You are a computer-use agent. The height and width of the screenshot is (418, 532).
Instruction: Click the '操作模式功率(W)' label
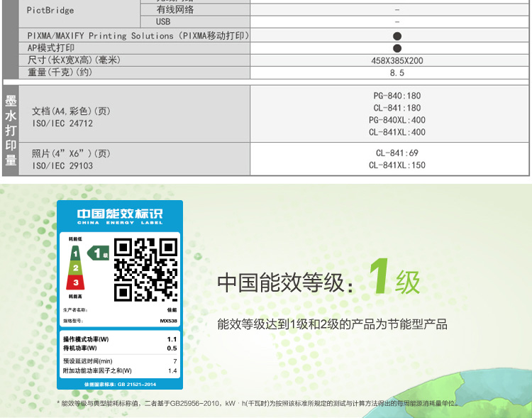tap(86, 339)
